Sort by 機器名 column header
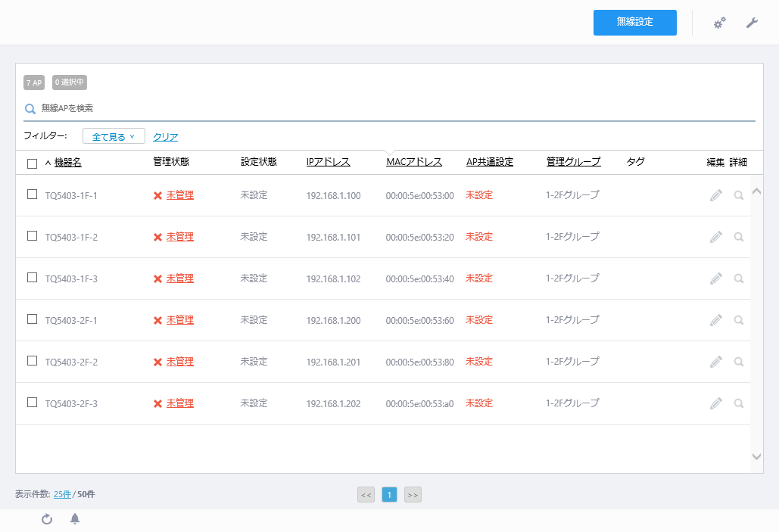 (x=67, y=163)
